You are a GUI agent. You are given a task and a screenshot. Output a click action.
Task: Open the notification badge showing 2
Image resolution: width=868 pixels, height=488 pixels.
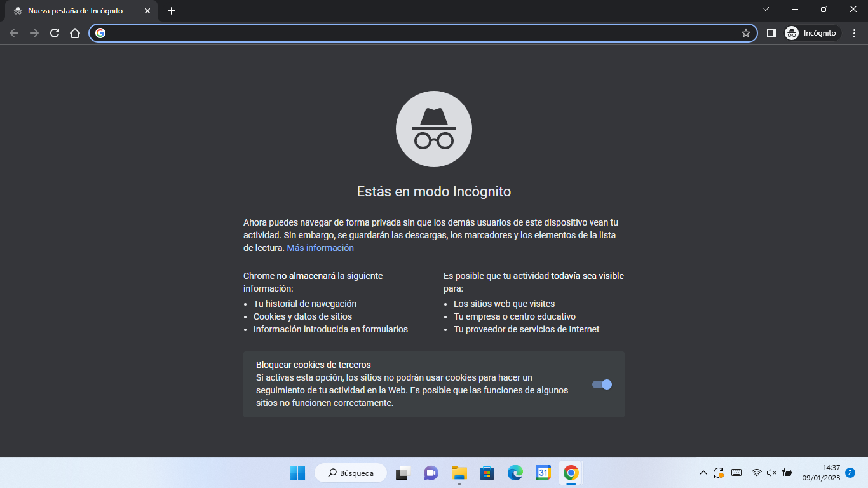(850, 473)
